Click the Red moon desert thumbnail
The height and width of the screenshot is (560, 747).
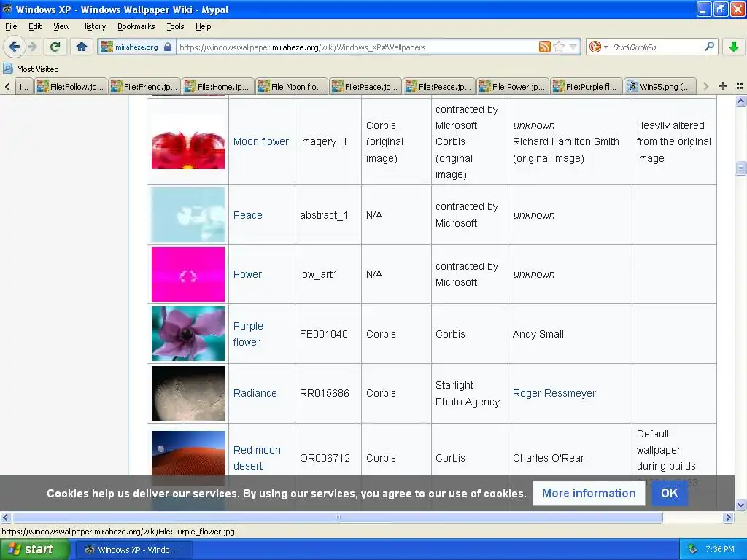pos(188,455)
